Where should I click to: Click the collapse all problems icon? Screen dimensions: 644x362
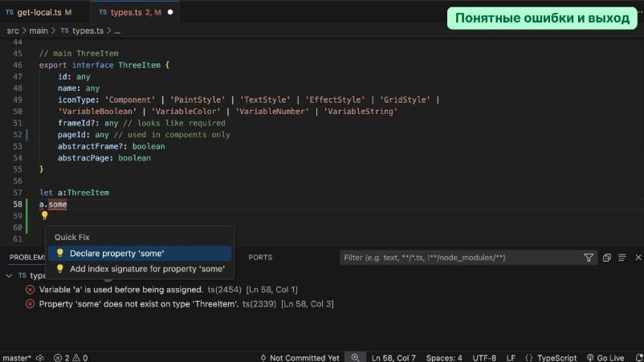606,258
